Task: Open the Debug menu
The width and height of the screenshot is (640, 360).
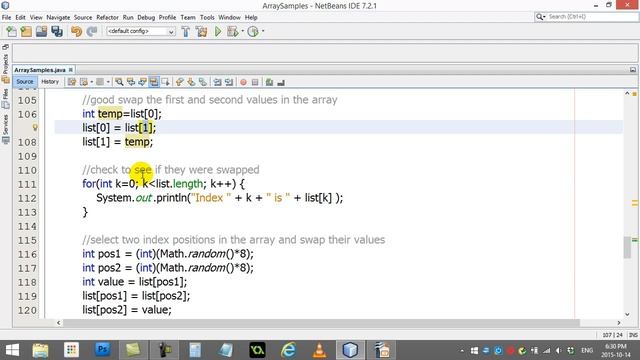Action: 146,18
